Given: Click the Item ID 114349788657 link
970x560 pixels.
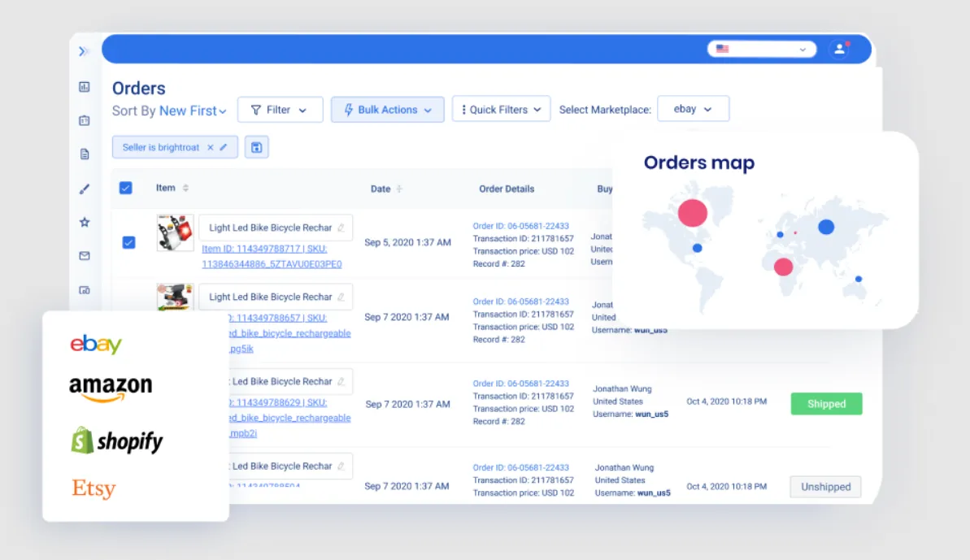Looking at the screenshot, I should (264, 318).
